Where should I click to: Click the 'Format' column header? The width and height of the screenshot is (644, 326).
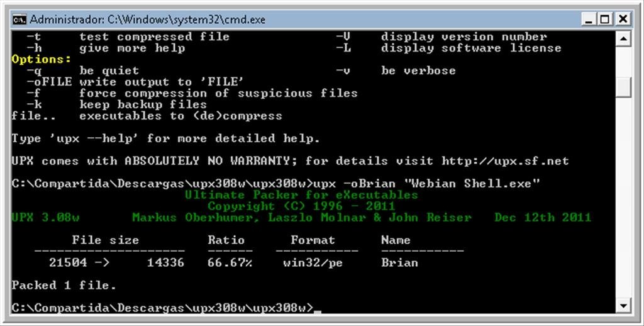tap(313, 240)
